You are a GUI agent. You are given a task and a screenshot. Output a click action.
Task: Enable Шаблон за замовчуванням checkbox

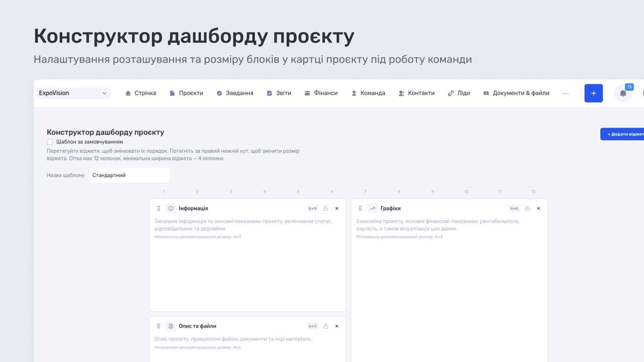point(50,142)
